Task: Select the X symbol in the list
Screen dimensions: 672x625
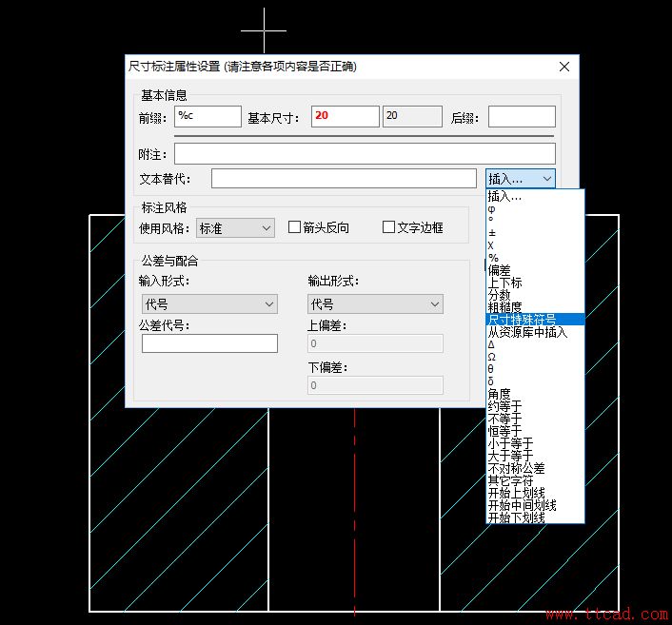Action: pyautogui.click(x=535, y=245)
